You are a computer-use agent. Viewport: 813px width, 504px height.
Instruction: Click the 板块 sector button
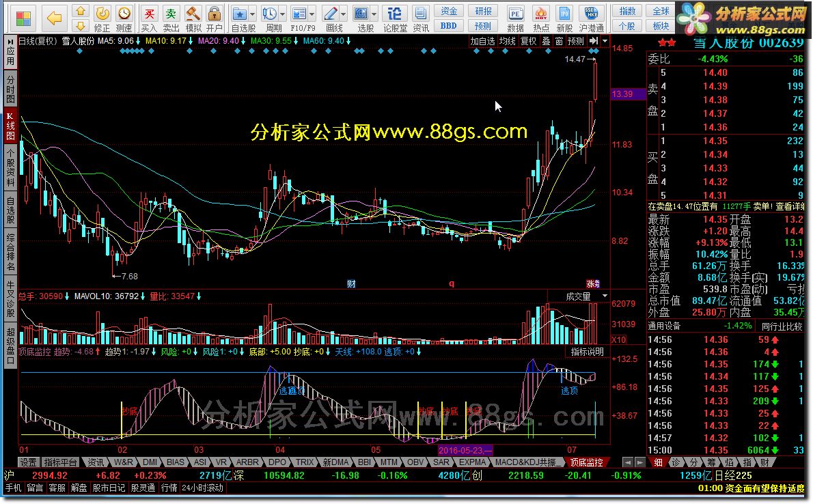[x=661, y=25]
